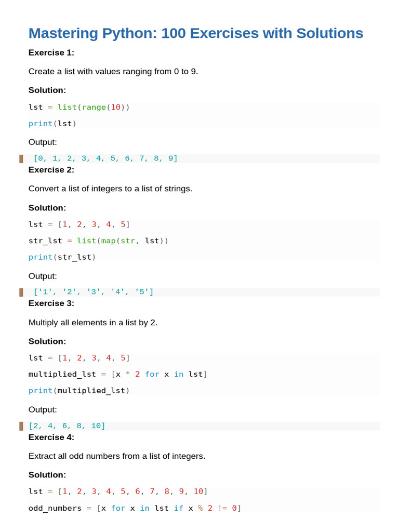Viewport: 399px width, 532px height.
Task: Click the brown marker beside [2, 4, 6 output
Action: 21,426
